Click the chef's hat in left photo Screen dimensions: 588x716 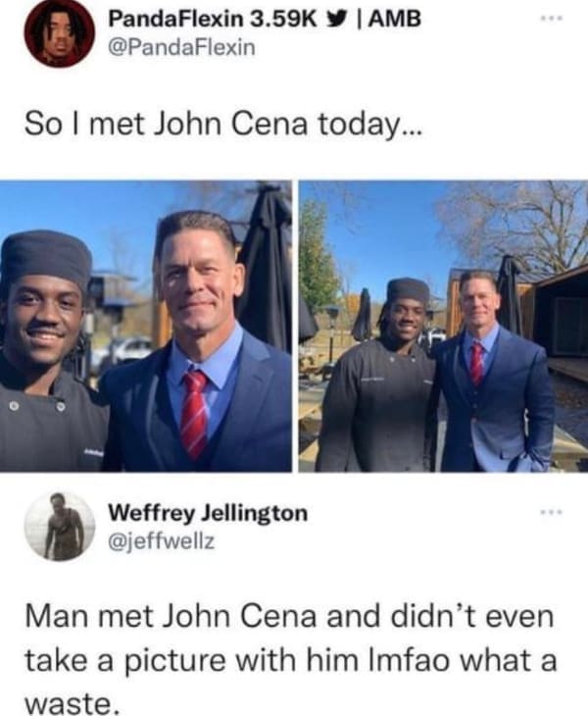(x=46, y=258)
